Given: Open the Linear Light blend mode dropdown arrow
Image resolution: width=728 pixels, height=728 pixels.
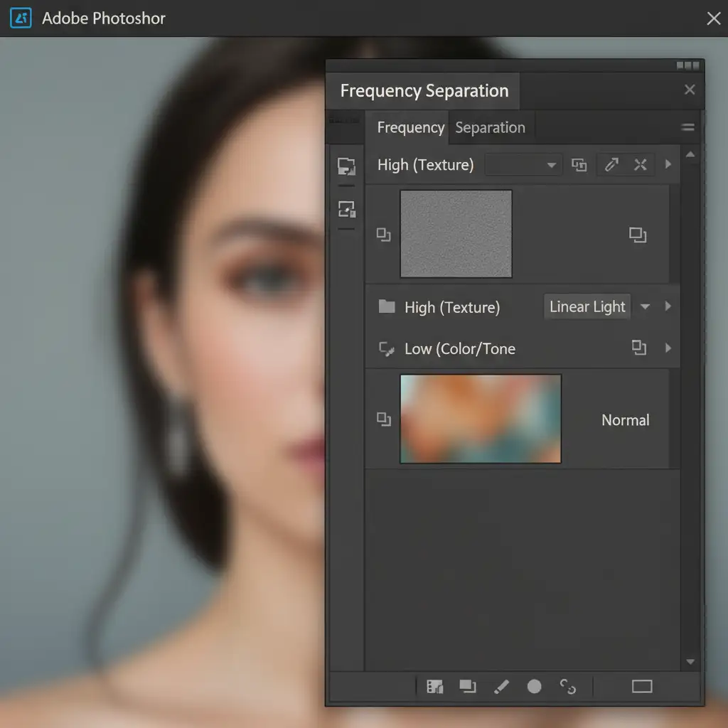Looking at the screenshot, I should pos(645,307).
